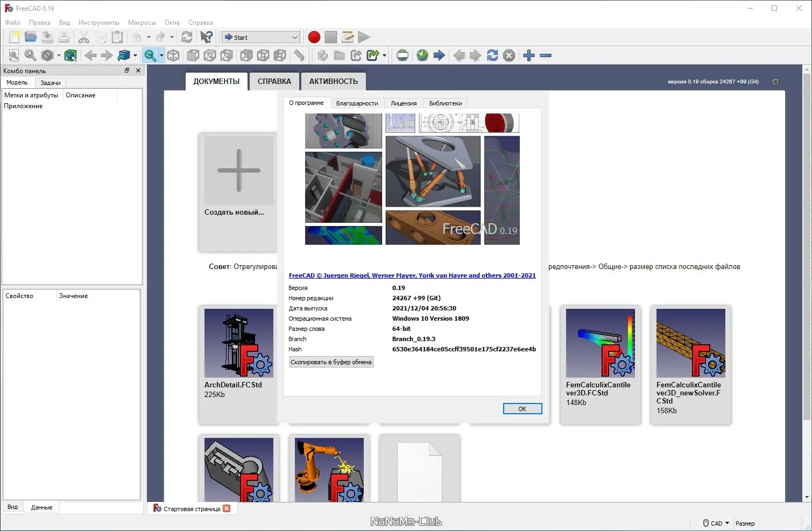Click the Make link icon with green arrow
The width and height of the screenshot is (812, 531).
click(x=372, y=55)
